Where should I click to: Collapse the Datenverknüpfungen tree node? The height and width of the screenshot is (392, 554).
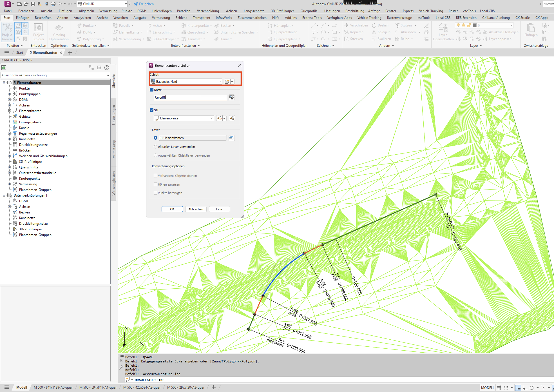[4, 195]
